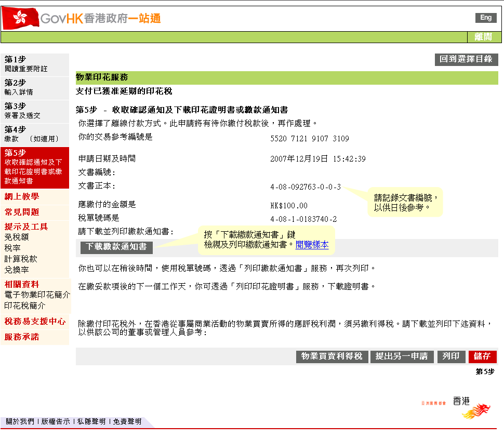Click the GovHK logo in the header

coord(82,18)
